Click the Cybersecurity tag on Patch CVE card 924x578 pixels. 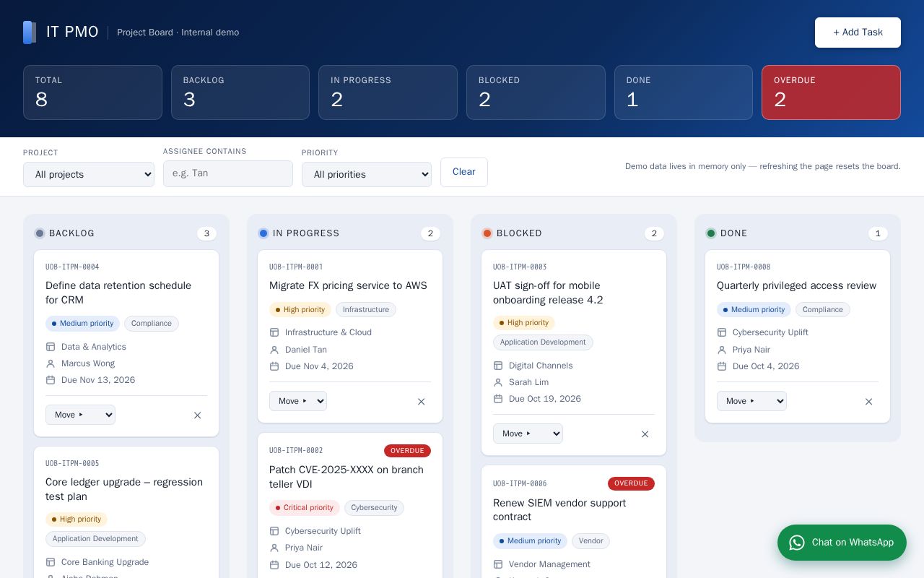(374, 508)
